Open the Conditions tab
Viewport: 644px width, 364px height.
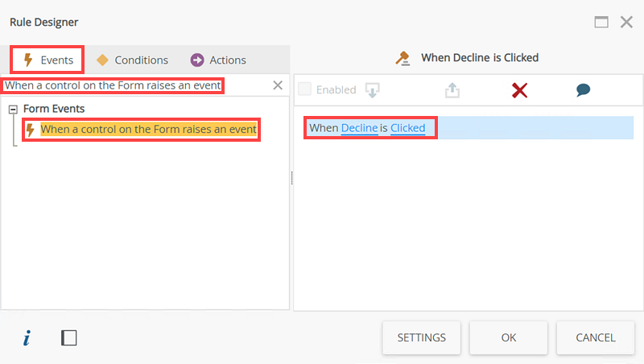[x=132, y=60]
